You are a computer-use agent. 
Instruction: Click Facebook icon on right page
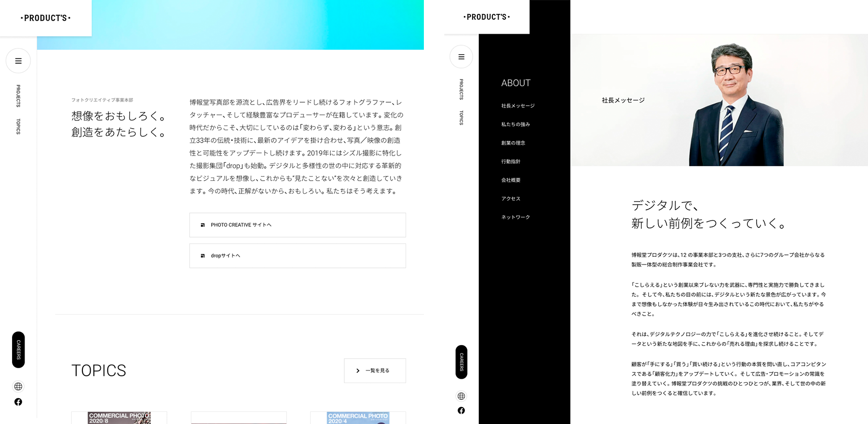pyautogui.click(x=461, y=411)
